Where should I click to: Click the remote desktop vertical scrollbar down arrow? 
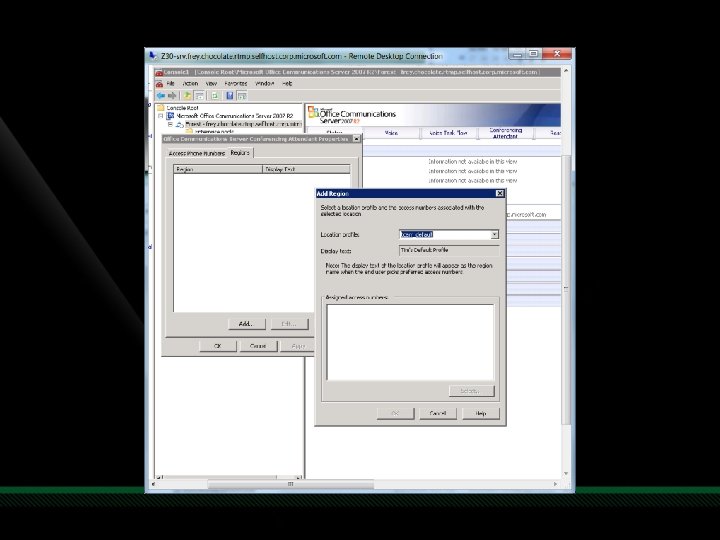tap(566, 473)
